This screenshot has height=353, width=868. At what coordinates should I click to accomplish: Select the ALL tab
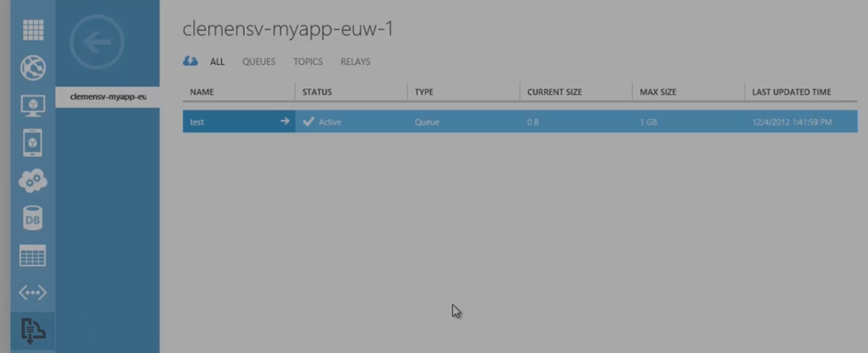tap(217, 62)
